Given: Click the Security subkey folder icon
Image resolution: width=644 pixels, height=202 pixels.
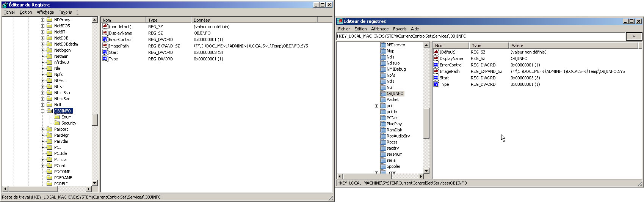Looking at the screenshot, I should tap(57, 123).
